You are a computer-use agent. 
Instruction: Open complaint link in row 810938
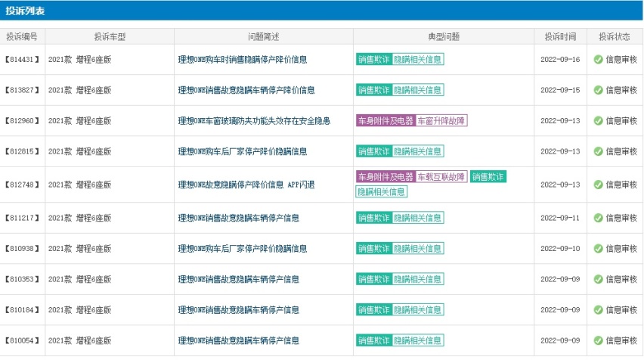[x=243, y=249]
